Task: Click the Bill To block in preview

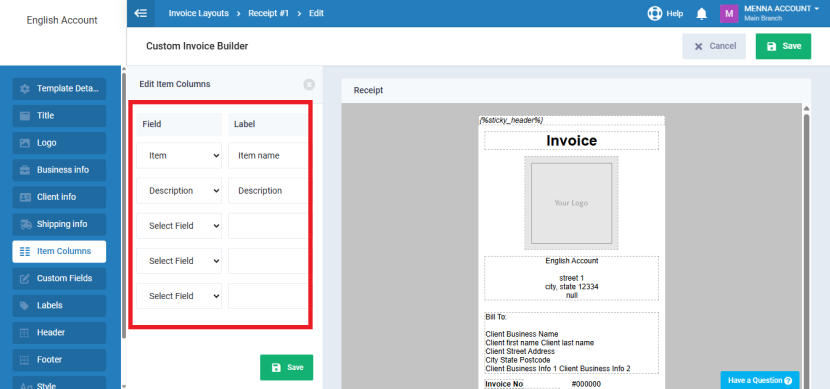Action: coord(571,343)
